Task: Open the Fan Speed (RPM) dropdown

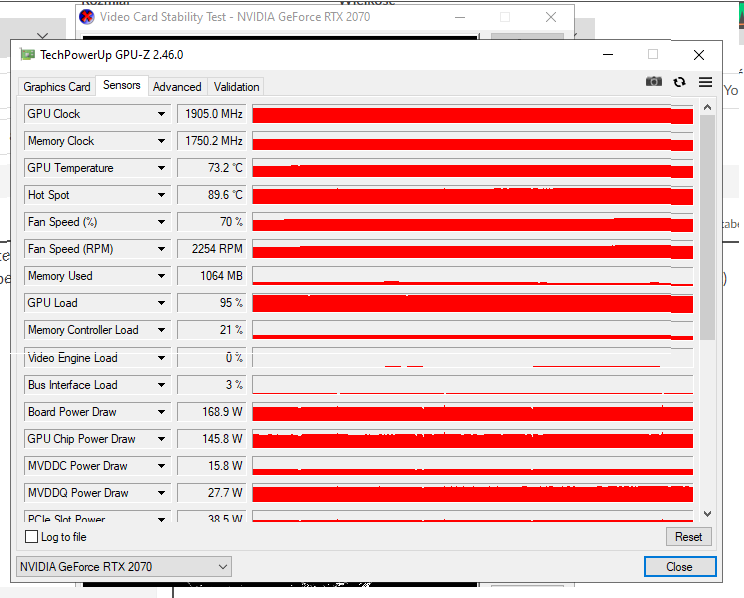Action: (x=161, y=249)
